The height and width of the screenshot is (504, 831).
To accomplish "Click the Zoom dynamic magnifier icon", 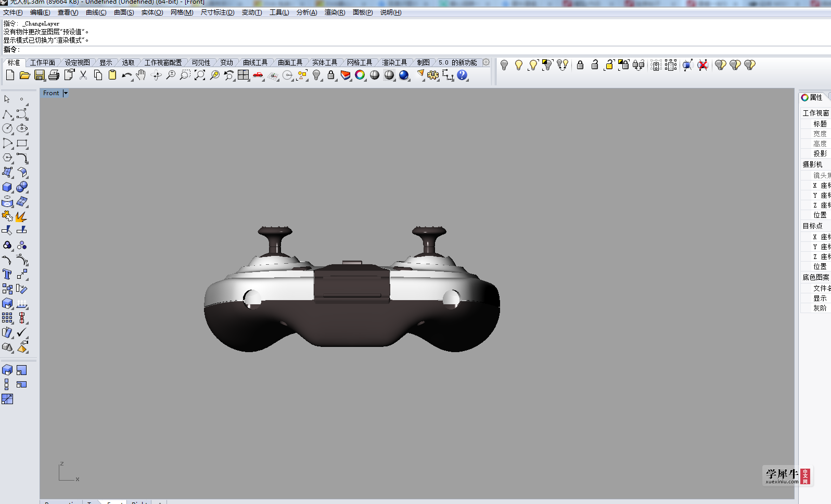I will pos(171,75).
